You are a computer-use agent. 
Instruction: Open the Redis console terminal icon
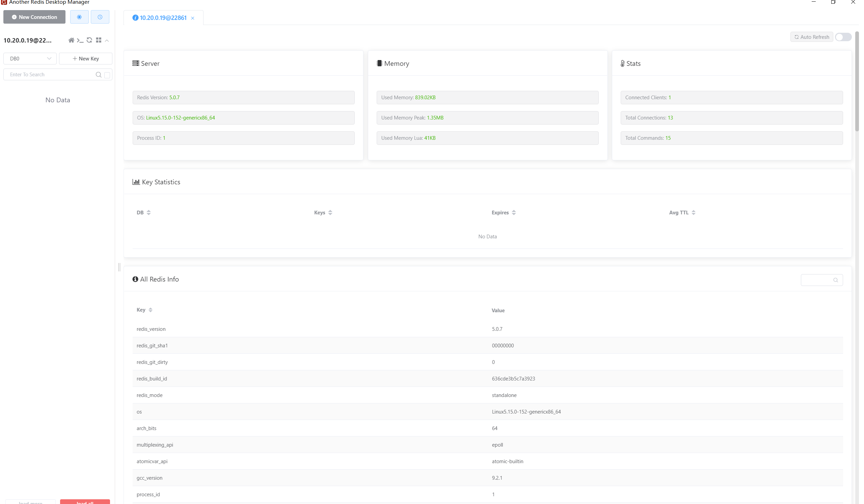(80, 40)
